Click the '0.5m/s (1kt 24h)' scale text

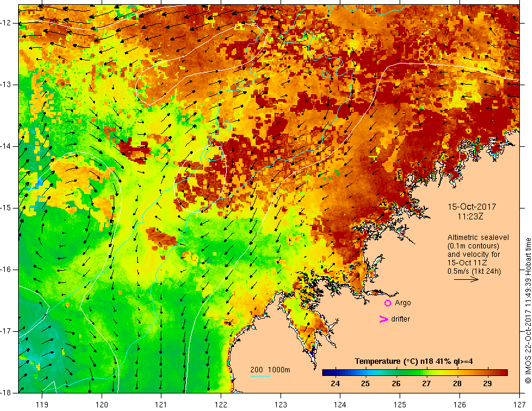tap(474, 271)
